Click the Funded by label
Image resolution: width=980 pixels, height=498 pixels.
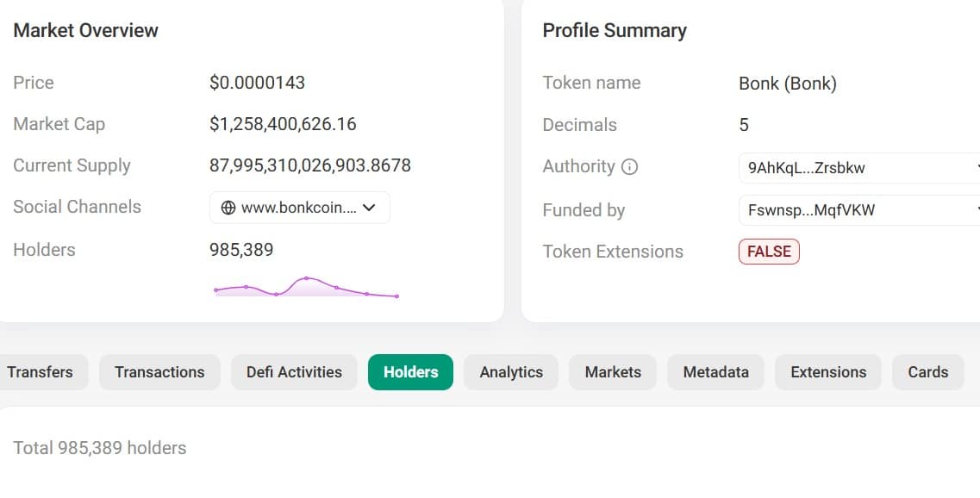coord(584,210)
